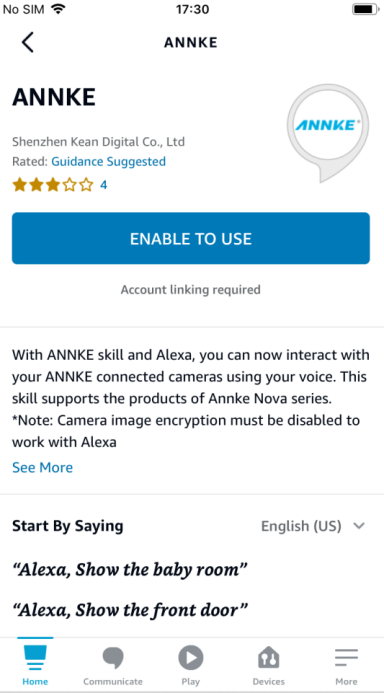The height and width of the screenshot is (693, 384).
Task: Tap the chevron beside English (US)
Action: 359,526
